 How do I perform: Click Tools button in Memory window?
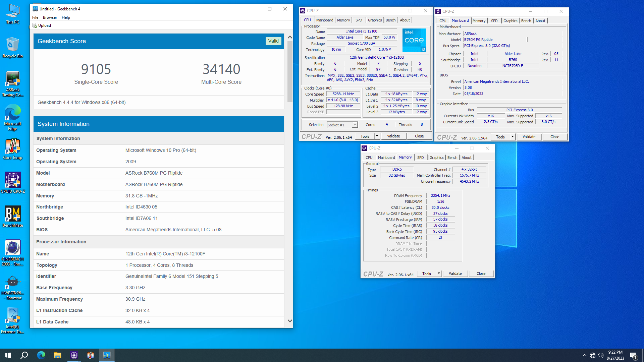tap(427, 274)
